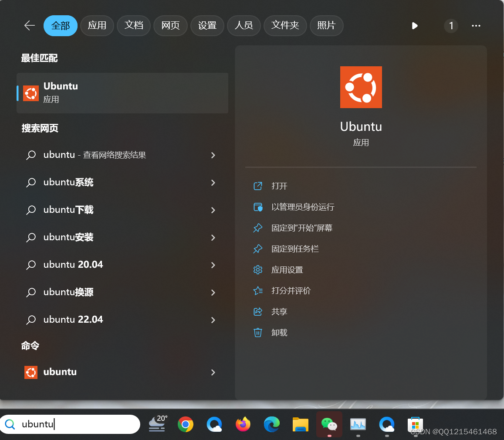Open Google Chrome from the taskbar
This screenshot has height=440, width=504.
click(x=186, y=424)
